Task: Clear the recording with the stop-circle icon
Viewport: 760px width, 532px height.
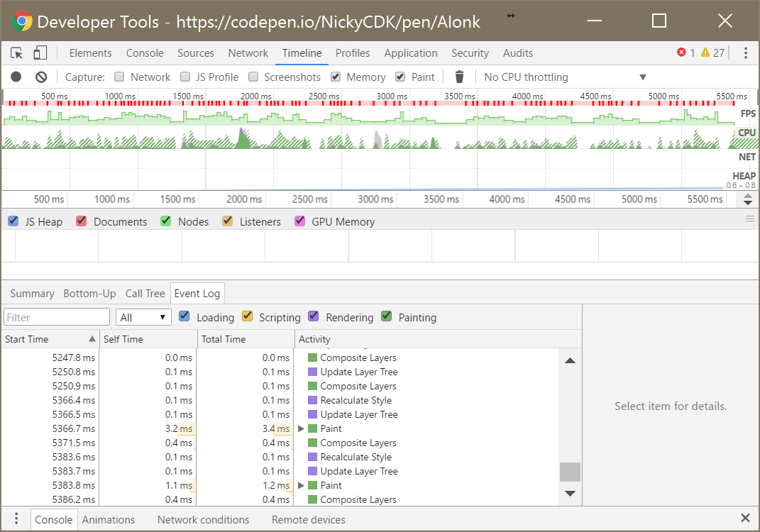Action: (41, 77)
